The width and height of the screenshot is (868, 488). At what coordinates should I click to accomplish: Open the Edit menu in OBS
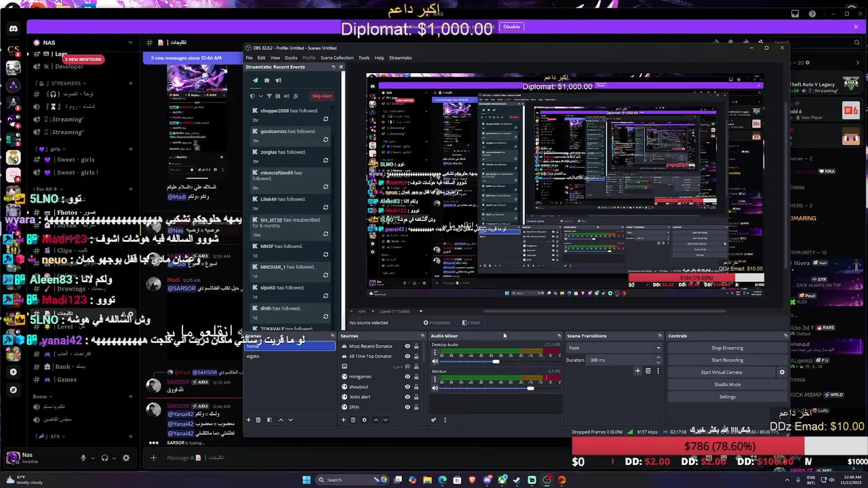point(261,58)
